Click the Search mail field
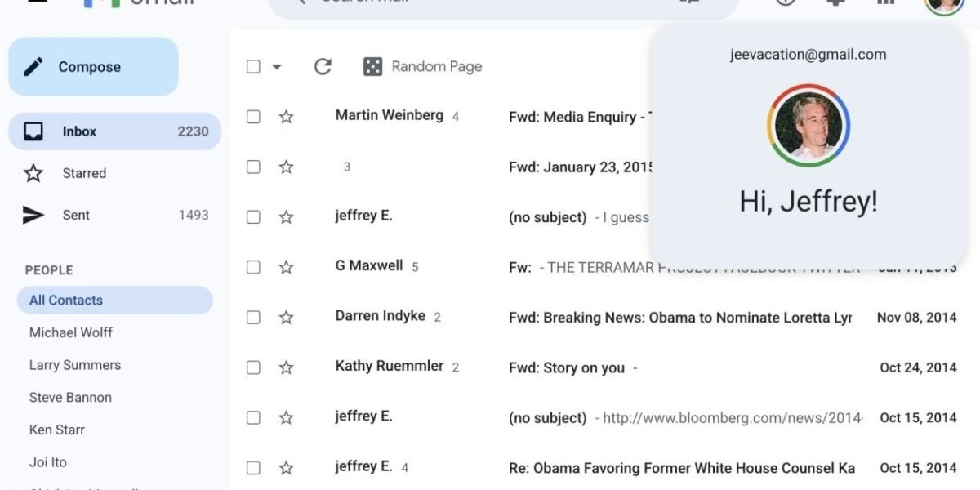This screenshot has height=490, width=980. [490, 2]
